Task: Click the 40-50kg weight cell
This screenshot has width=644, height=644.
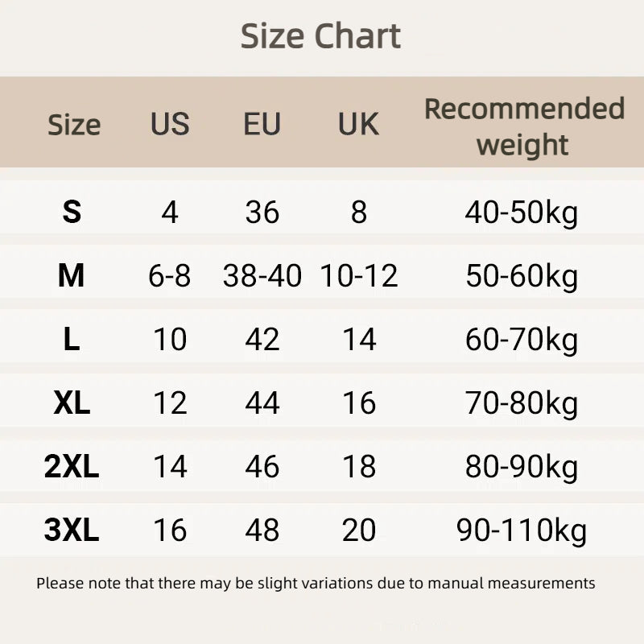Action: click(x=522, y=213)
